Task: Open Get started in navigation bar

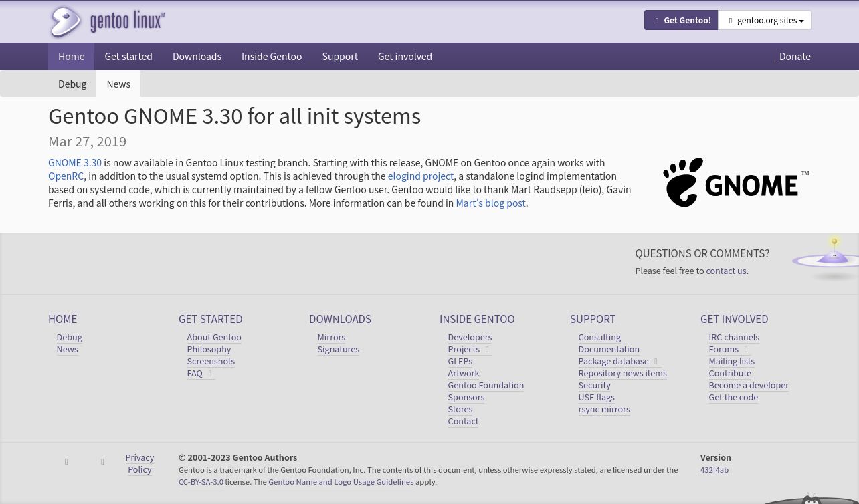Action: pyautogui.click(x=128, y=56)
